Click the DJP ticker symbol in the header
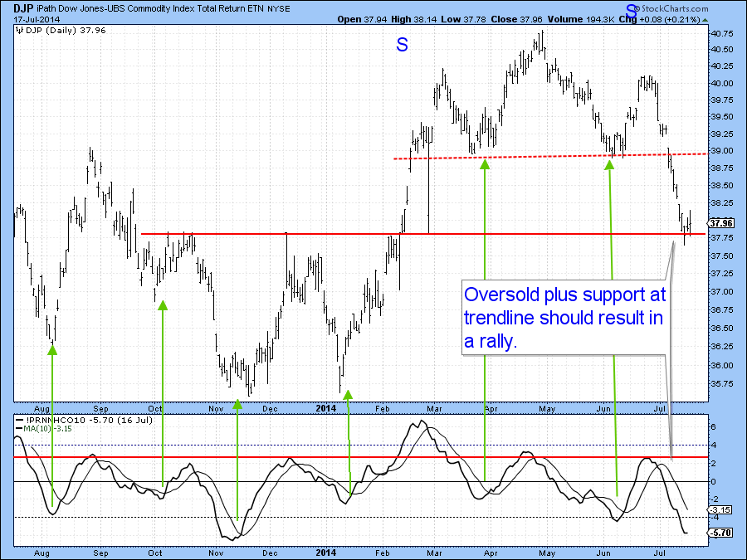The width and height of the screenshot is (747, 560). point(22,7)
